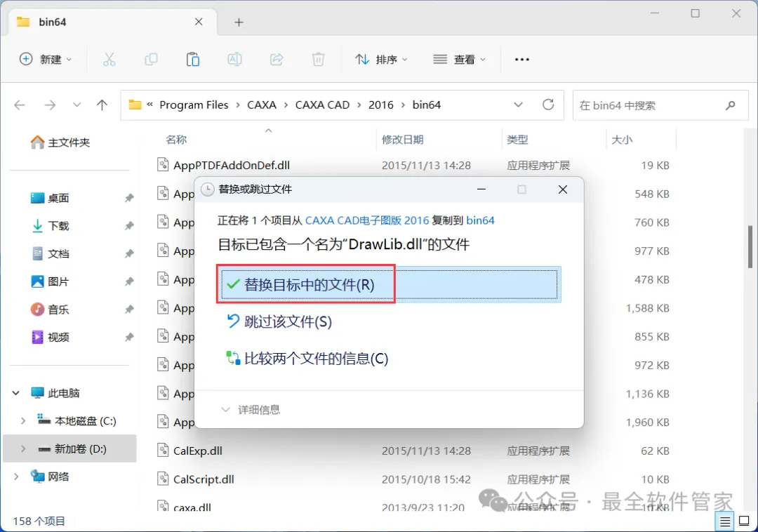Select the file CalScript.dll
The image size is (758, 532).
click(x=204, y=479)
